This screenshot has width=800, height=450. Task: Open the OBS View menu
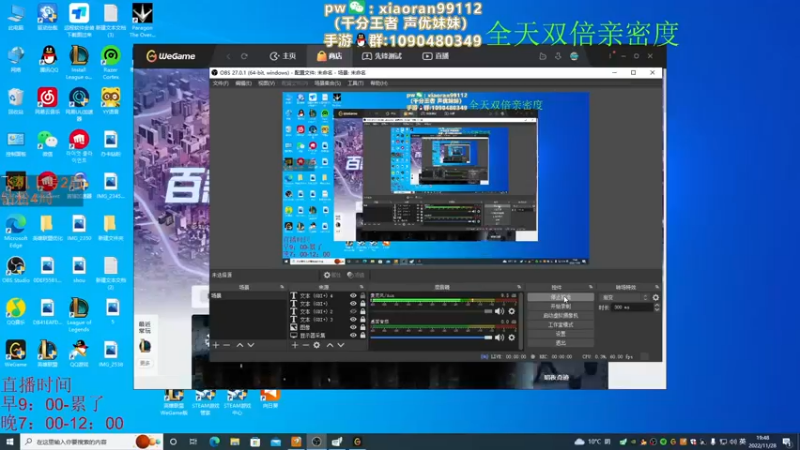click(266, 83)
